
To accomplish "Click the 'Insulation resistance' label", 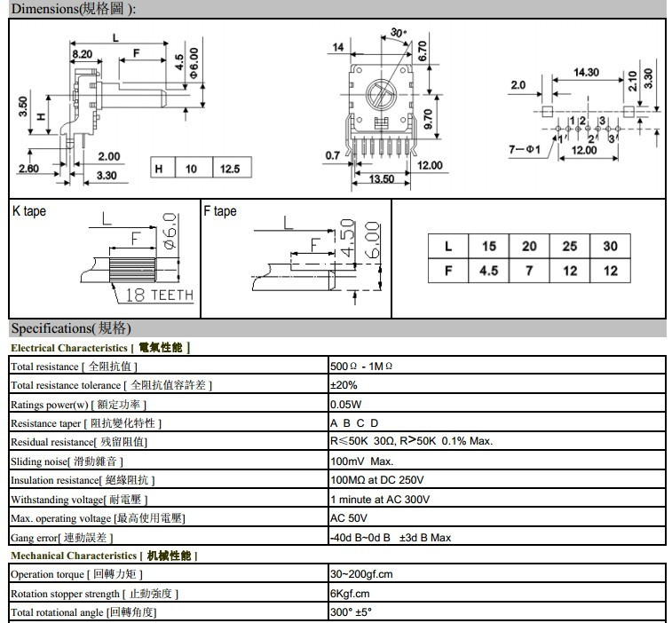I will pos(83,480).
